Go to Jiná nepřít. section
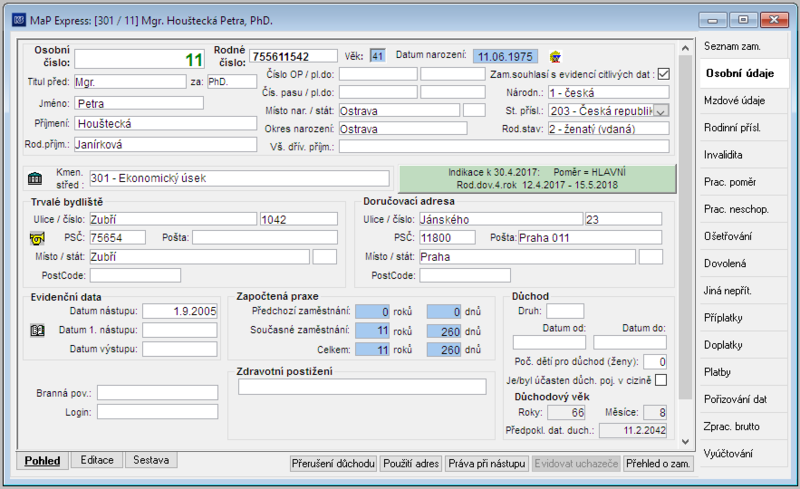Viewport: 800px width, 489px height. (x=743, y=290)
